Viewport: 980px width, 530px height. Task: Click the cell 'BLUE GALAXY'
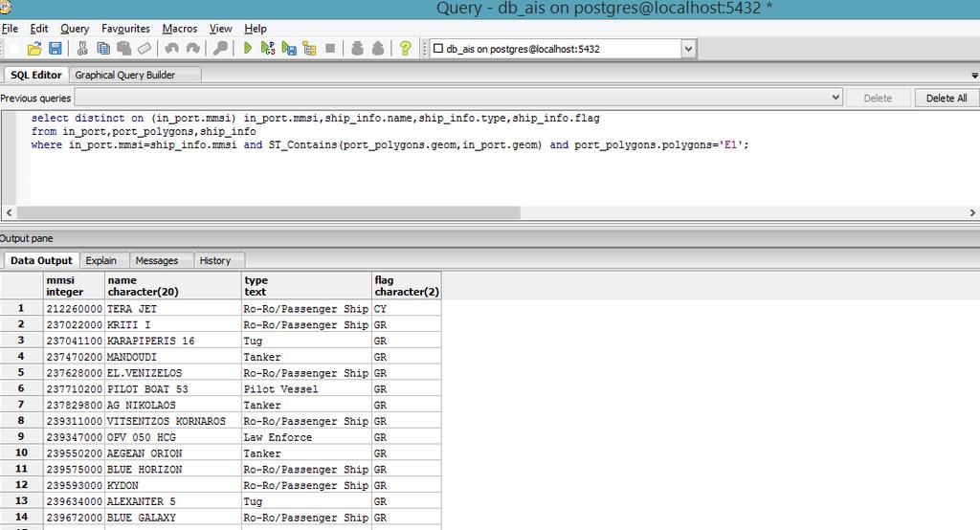(x=172, y=518)
